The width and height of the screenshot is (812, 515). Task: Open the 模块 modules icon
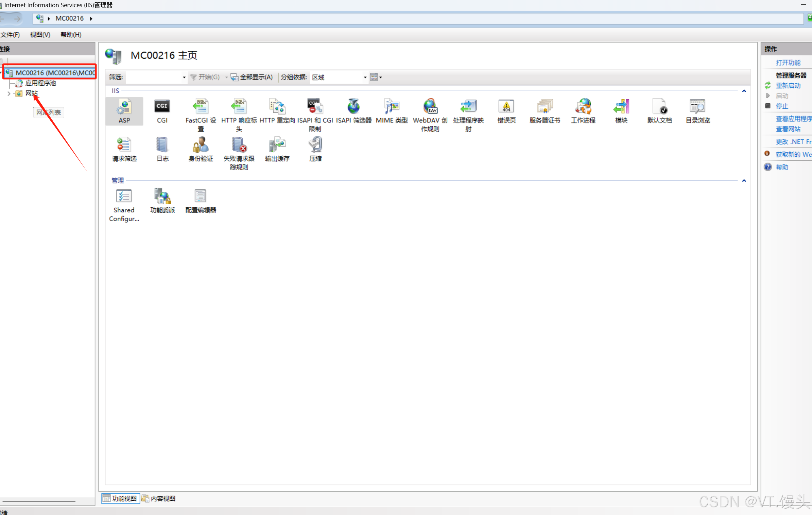point(621,110)
